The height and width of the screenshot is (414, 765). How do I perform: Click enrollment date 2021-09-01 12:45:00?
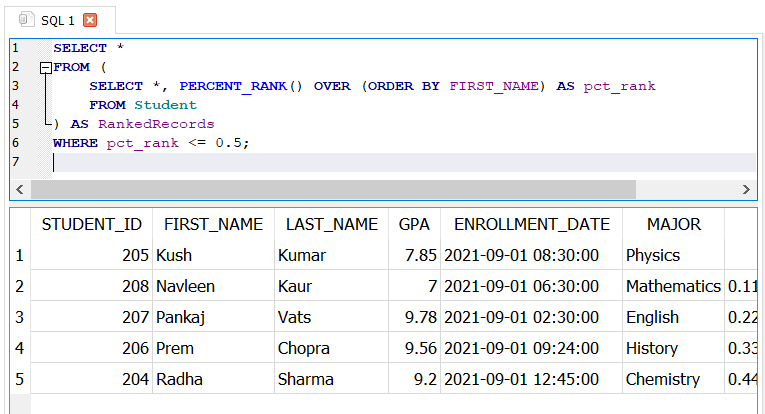coord(532,379)
